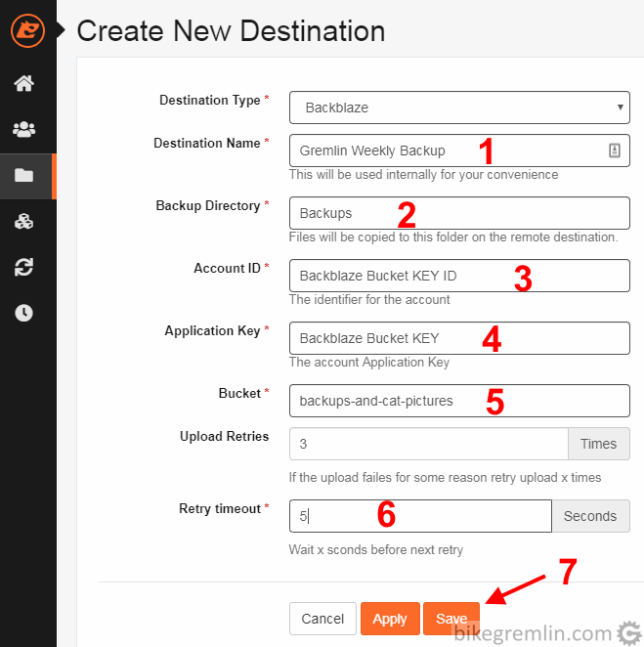
Task: Open the Home dashboard icon
Action: (x=23, y=83)
